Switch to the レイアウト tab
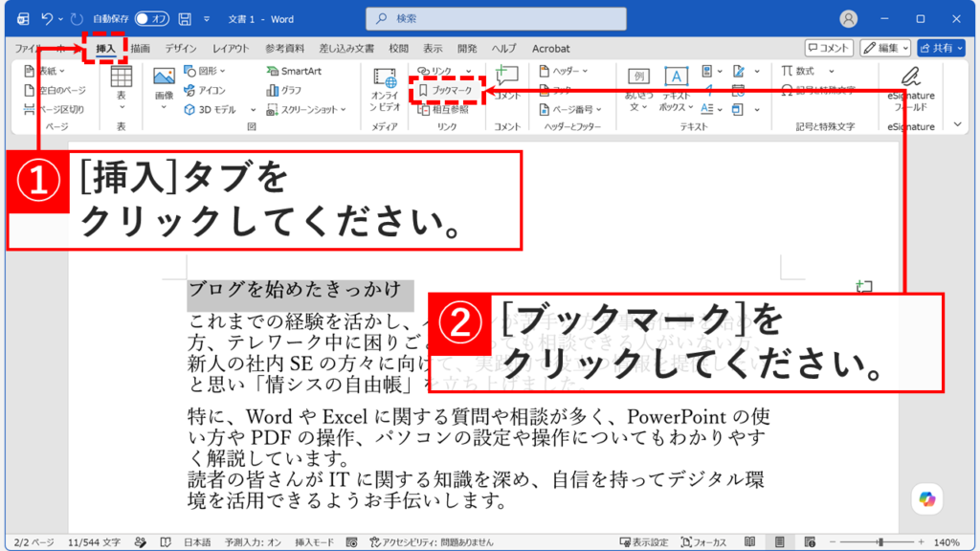 230,48
